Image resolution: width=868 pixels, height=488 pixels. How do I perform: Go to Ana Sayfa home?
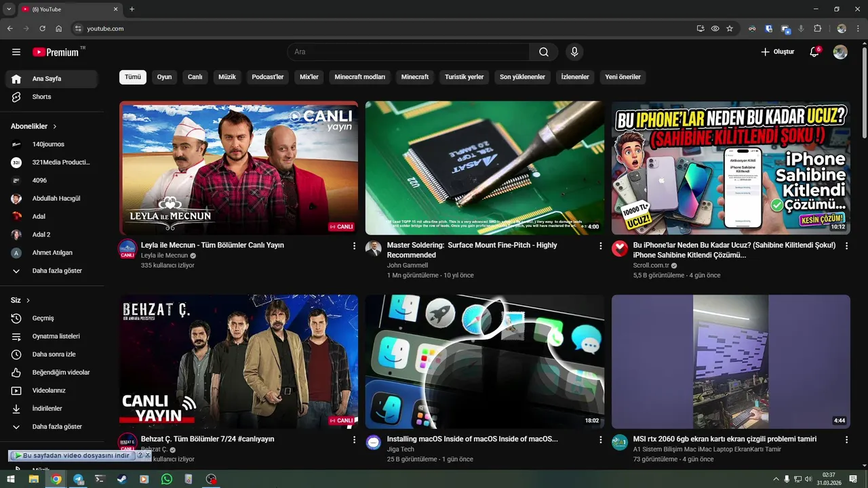point(52,79)
